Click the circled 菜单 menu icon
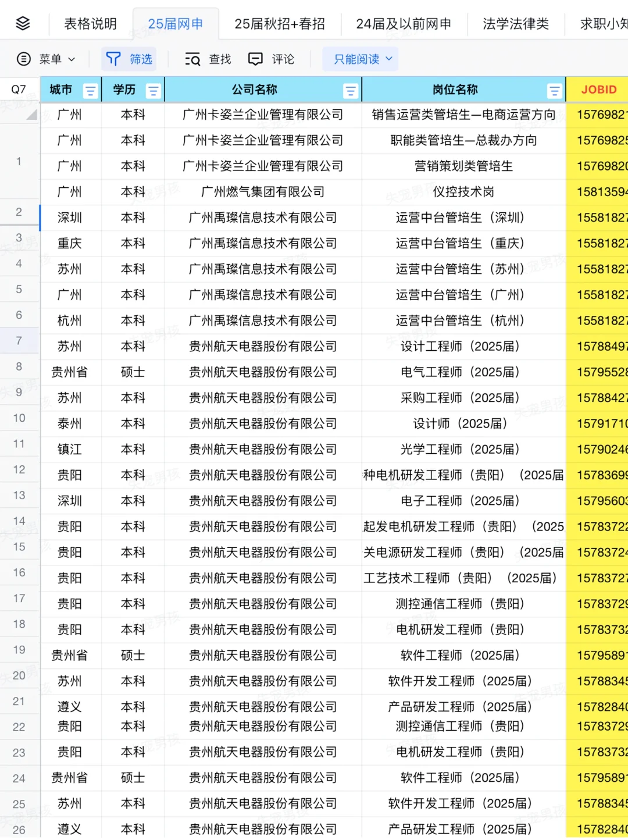The width and height of the screenshot is (628, 840). coord(23,59)
